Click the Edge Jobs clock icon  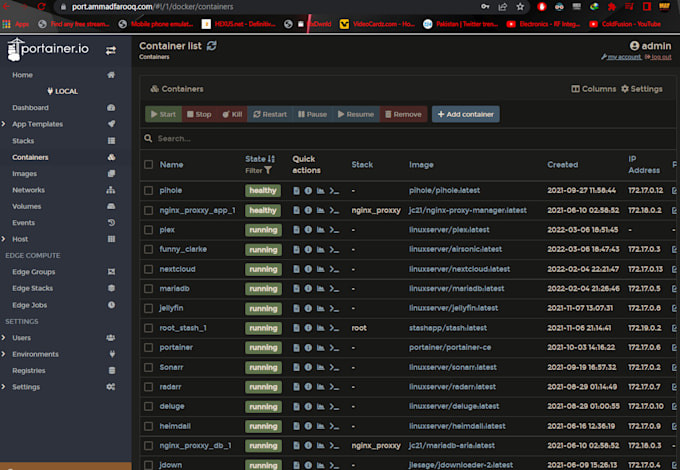[111, 305]
